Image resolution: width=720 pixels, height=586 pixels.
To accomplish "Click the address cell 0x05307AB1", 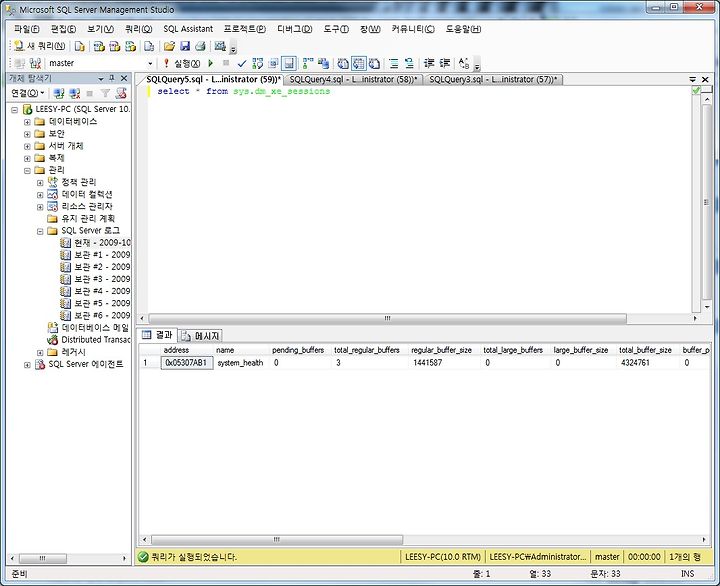I will pos(187,363).
